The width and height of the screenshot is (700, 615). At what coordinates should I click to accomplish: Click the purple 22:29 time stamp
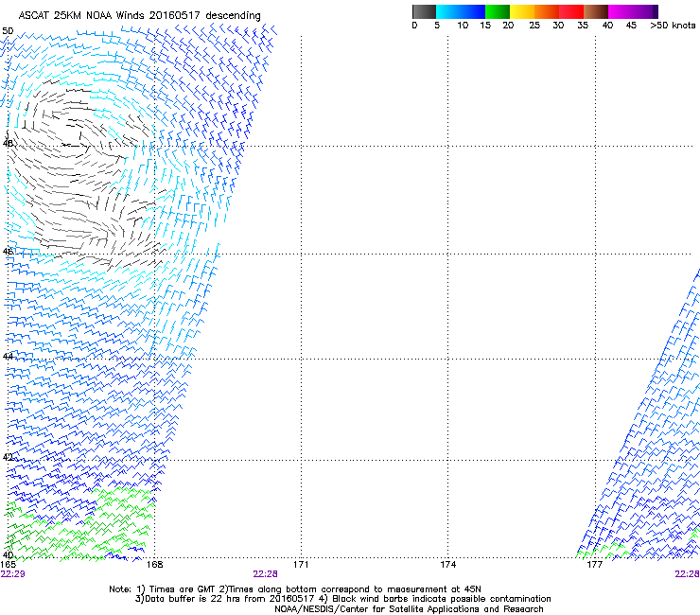click(x=13, y=574)
